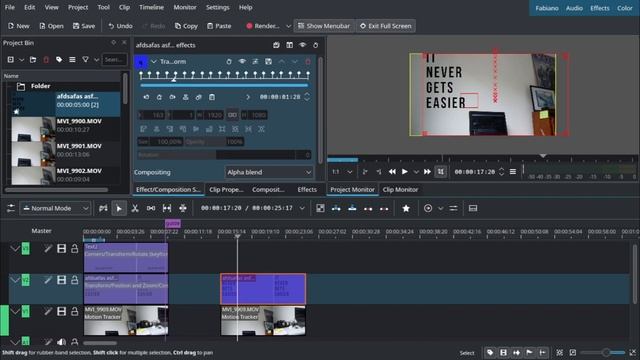The image size is (640, 360).
Task: Toggle show markers flag icon in status bar
Action: pyautogui.click(x=529, y=352)
